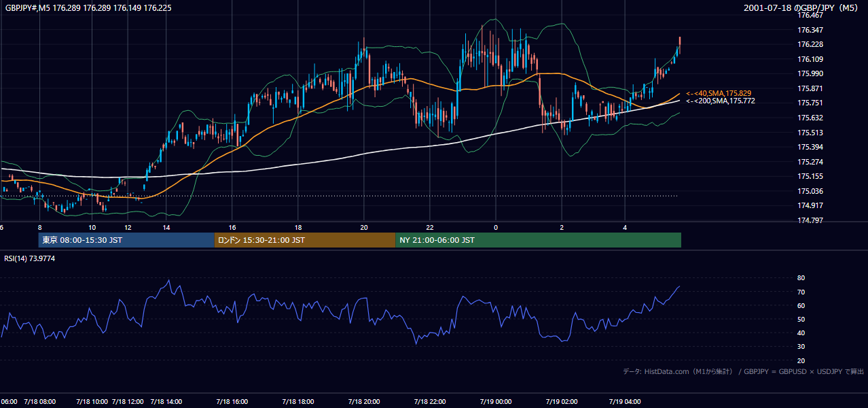The image size is (868, 408).
Task: Click price axis label 176.109
Action: (810, 59)
